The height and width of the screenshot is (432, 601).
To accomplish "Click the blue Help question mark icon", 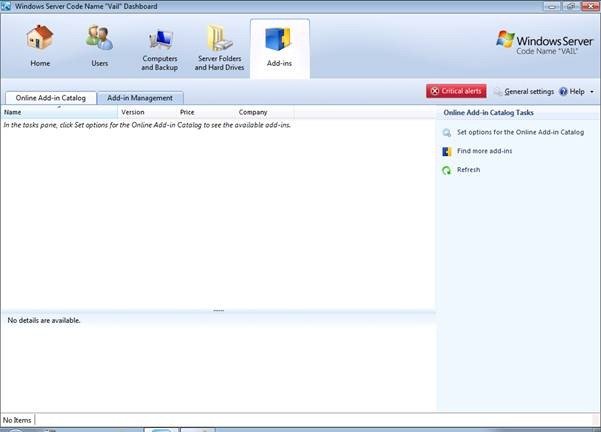I will click(x=563, y=92).
